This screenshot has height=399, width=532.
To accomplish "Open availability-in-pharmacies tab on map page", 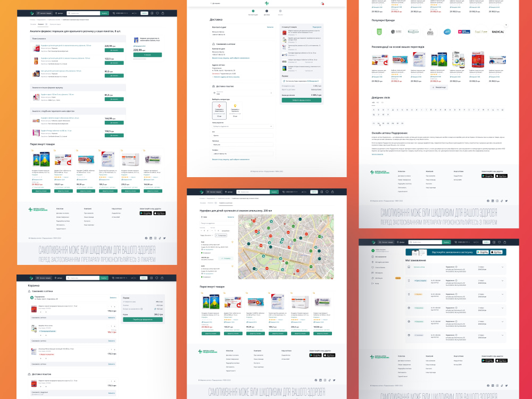I will pos(226,203).
